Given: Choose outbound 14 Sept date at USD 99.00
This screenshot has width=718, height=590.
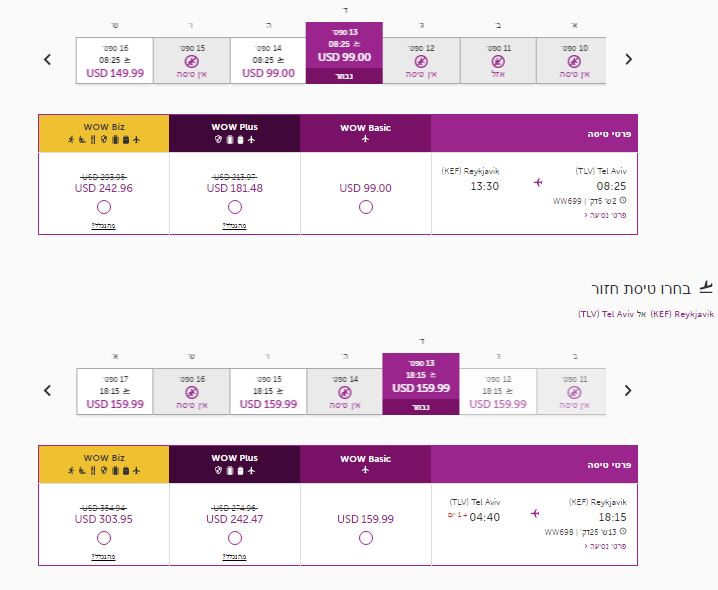Looking at the screenshot, I should (268, 61).
